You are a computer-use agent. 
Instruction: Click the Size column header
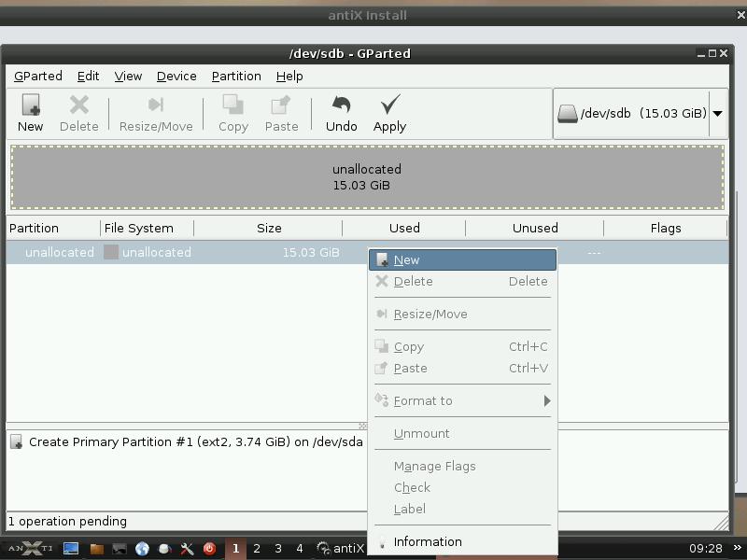point(268,228)
